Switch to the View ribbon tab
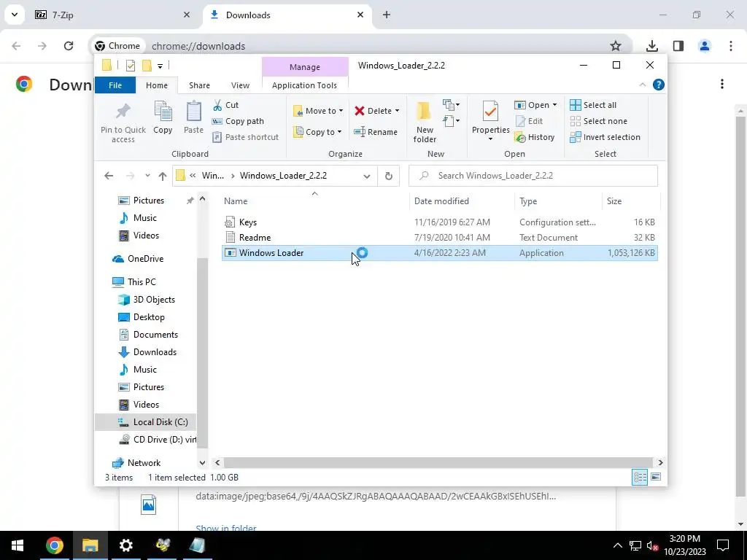747x560 pixels. [240, 85]
